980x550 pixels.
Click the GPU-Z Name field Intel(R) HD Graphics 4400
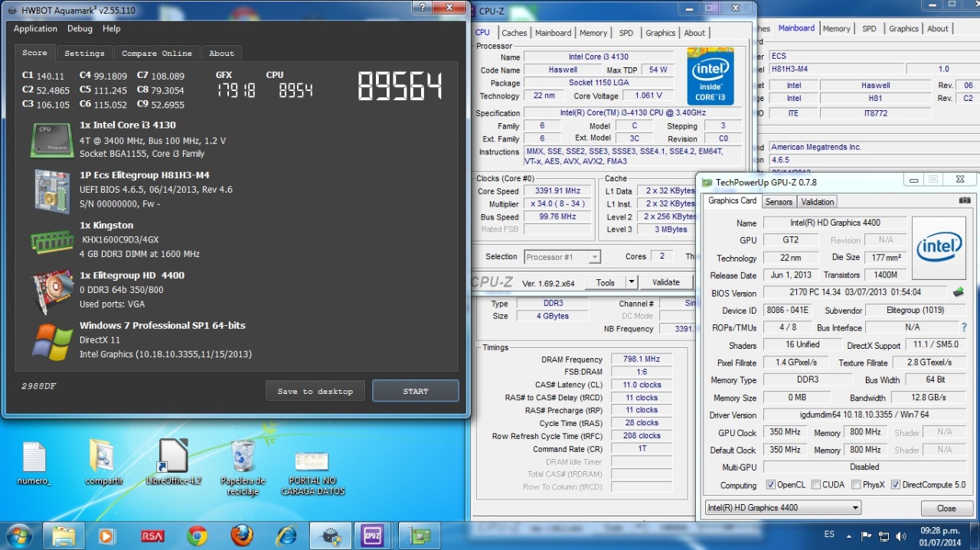pyautogui.click(x=835, y=223)
